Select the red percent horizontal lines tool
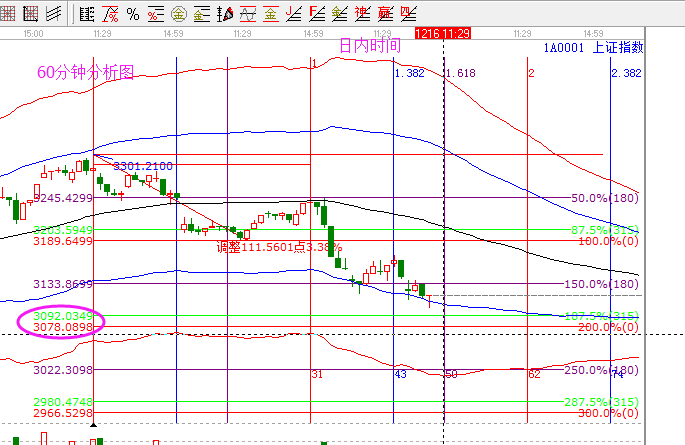685x445 pixels. coord(156,14)
